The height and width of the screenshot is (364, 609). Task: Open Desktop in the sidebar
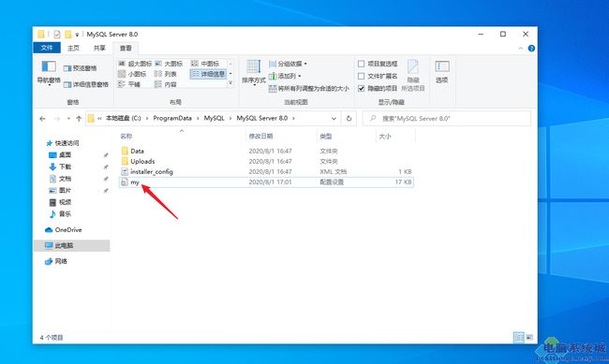coord(60,155)
